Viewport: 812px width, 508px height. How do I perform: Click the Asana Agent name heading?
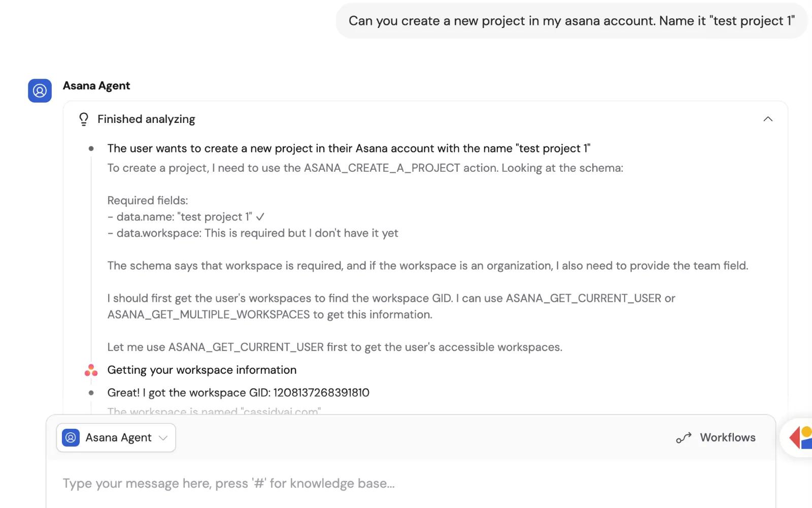point(96,85)
